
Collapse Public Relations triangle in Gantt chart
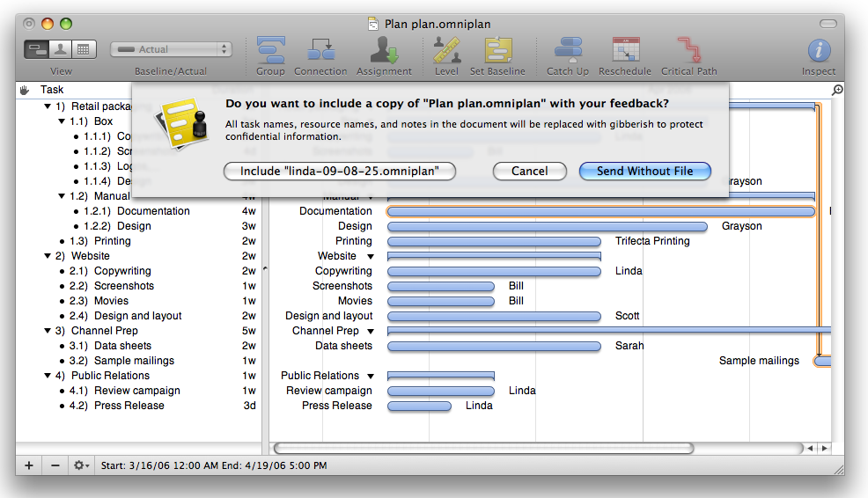point(371,376)
